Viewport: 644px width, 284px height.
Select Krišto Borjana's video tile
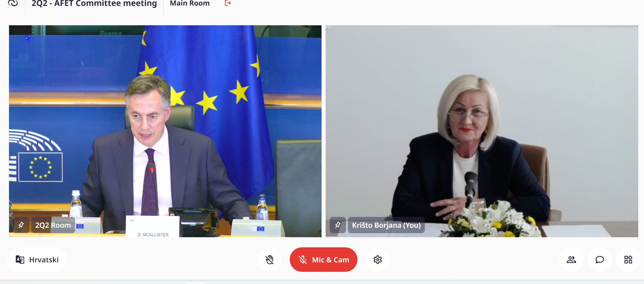coord(482,131)
